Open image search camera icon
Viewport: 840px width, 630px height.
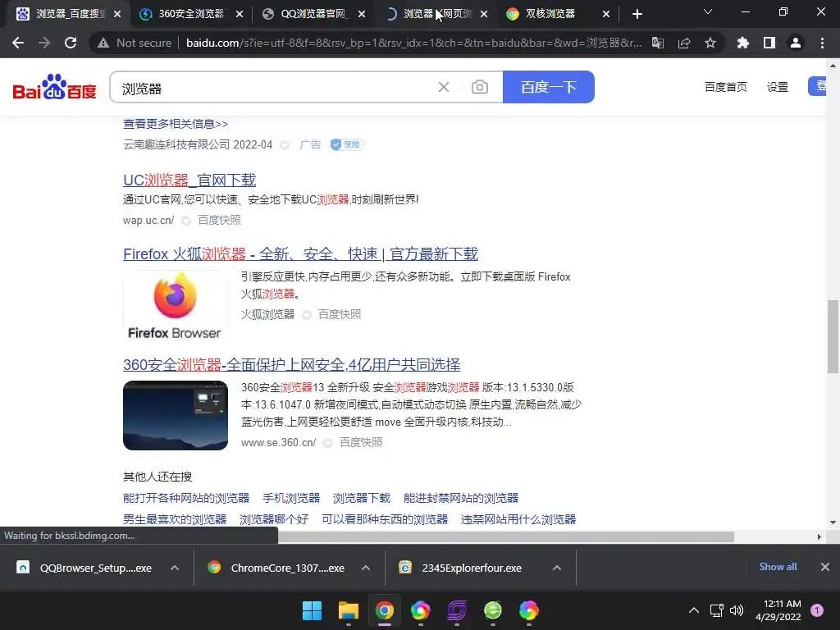coord(479,87)
